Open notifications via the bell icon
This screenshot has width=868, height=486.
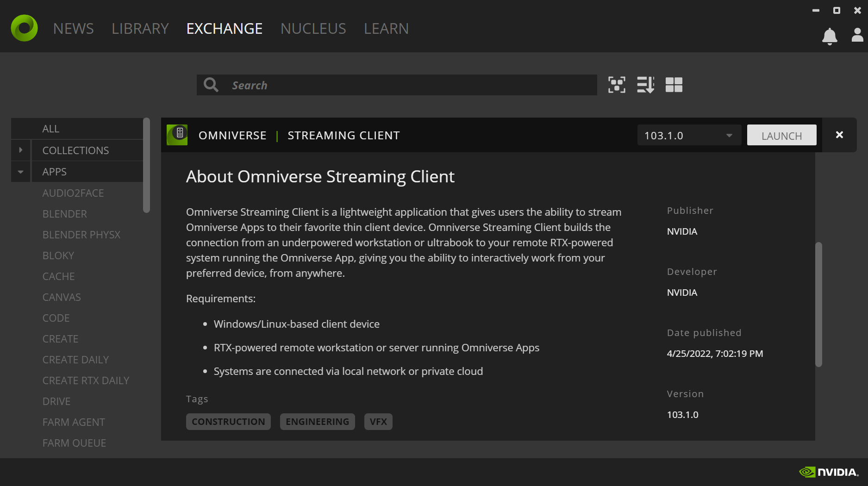(830, 37)
